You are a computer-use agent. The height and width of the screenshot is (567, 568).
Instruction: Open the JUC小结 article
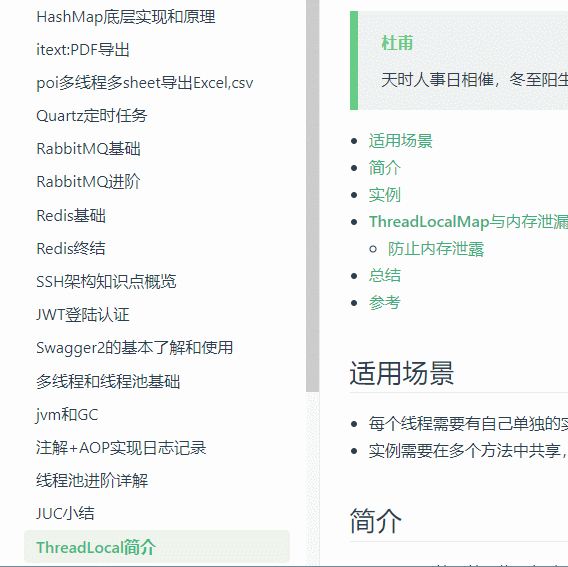pos(65,513)
